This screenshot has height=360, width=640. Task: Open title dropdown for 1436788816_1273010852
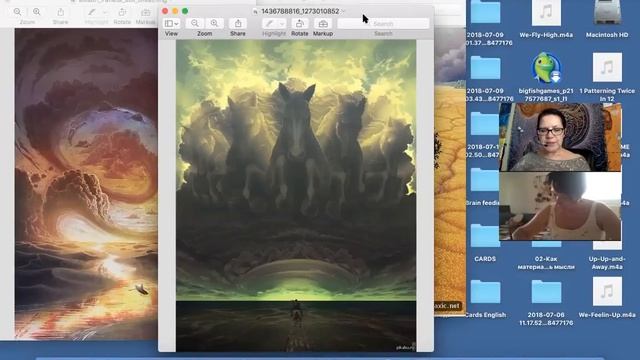(x=343, y=11)
